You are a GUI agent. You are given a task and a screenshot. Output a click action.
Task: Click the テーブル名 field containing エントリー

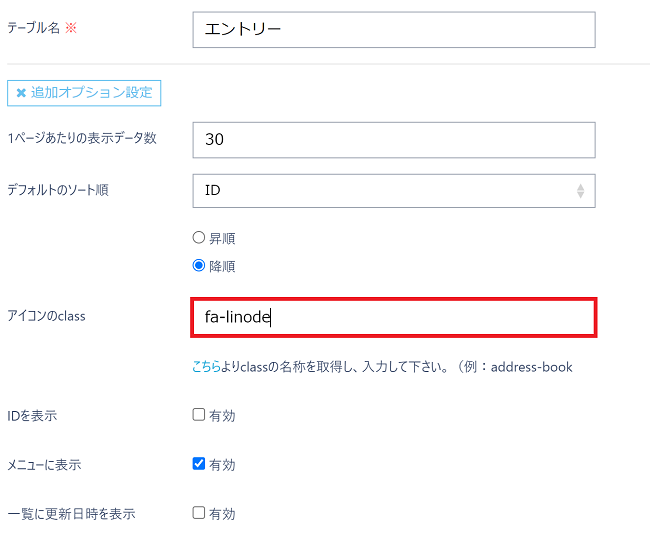pos(393,29)
